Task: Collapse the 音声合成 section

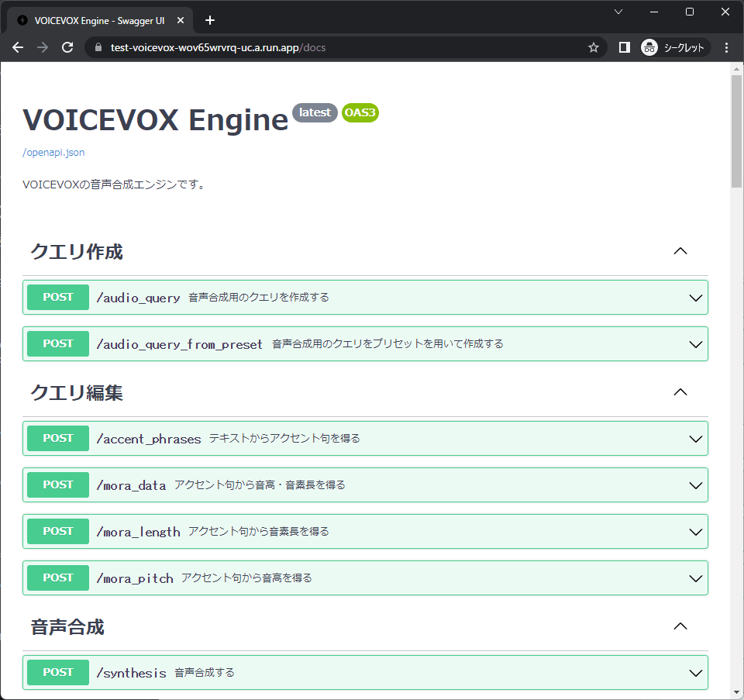Action: (680, 626)
